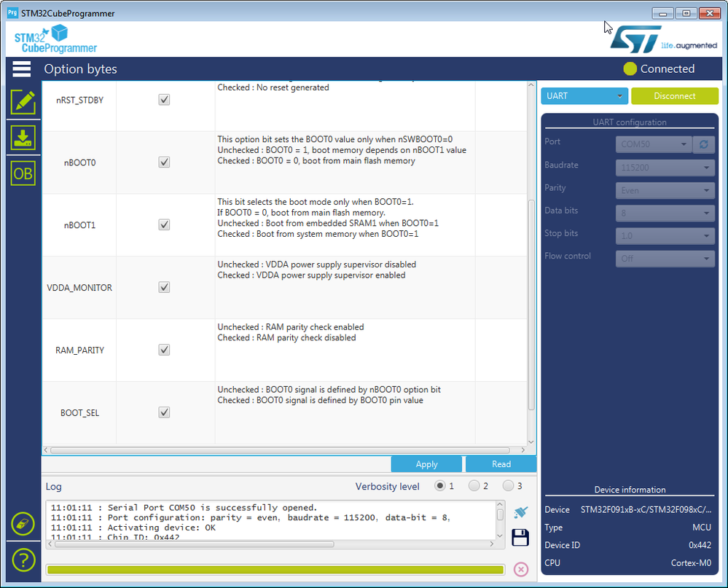Open the UART interface dropdown
The image size is (728, 588).
[x=584, y=96]
